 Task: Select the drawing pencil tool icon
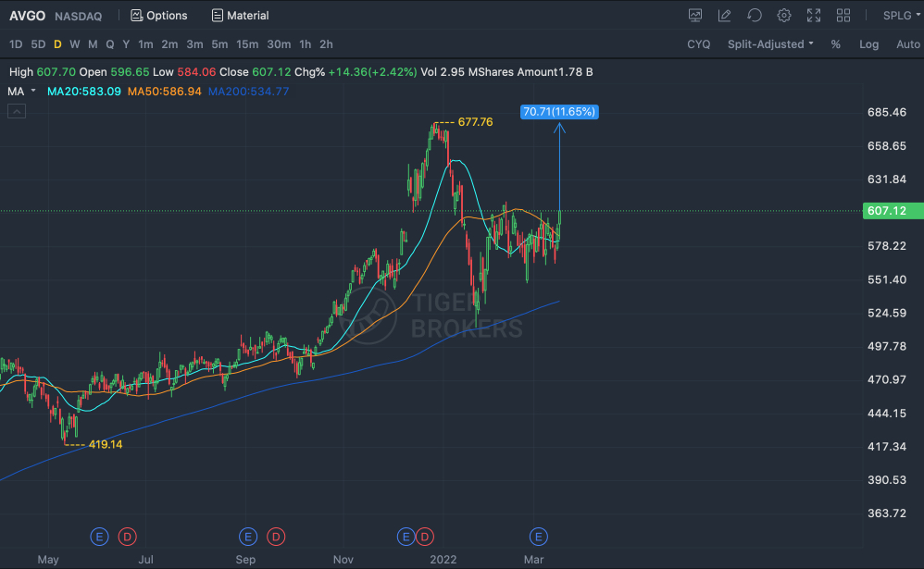click(724, 16)
